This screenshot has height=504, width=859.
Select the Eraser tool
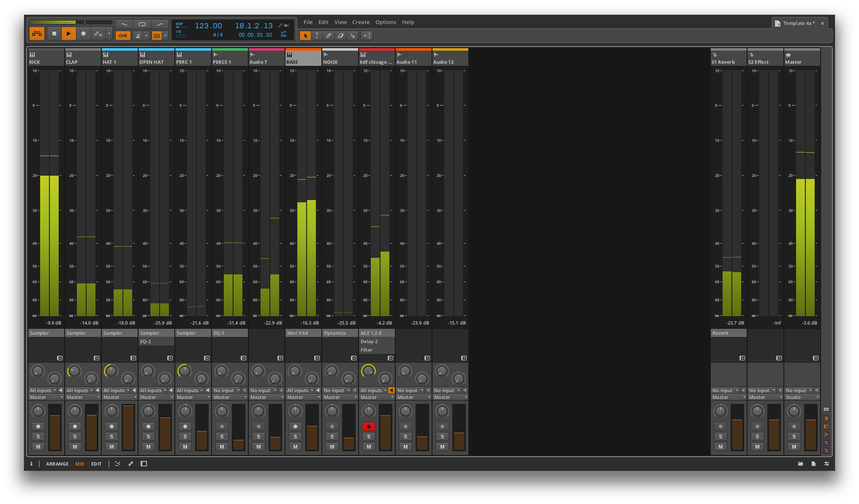340,36
